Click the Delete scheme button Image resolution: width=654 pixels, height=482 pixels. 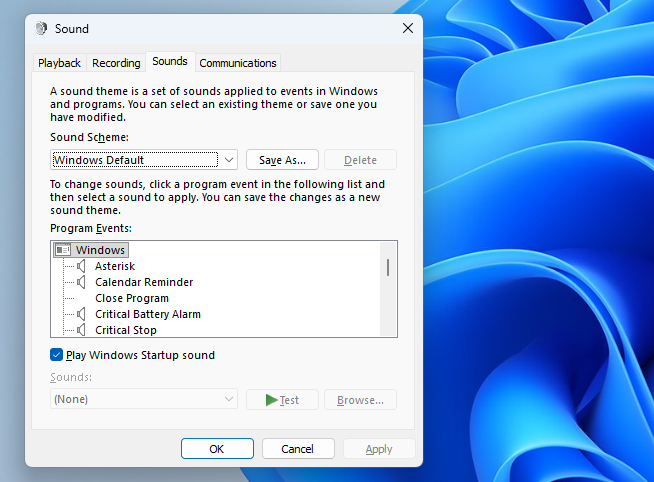[360, 160]
